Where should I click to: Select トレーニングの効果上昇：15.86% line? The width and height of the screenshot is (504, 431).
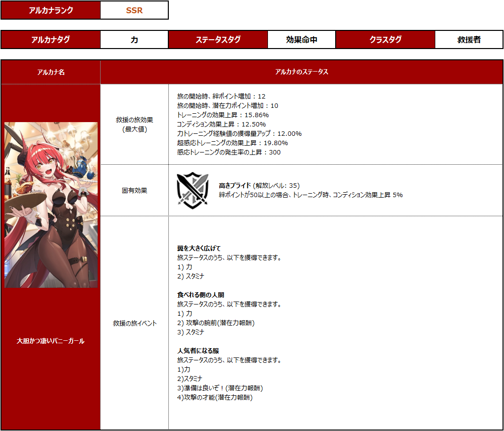click(223, 115)
